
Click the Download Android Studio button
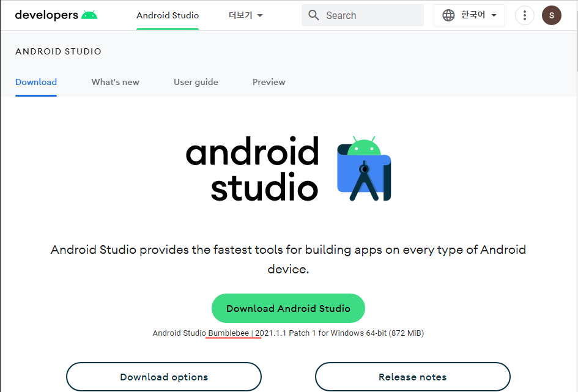288,308
